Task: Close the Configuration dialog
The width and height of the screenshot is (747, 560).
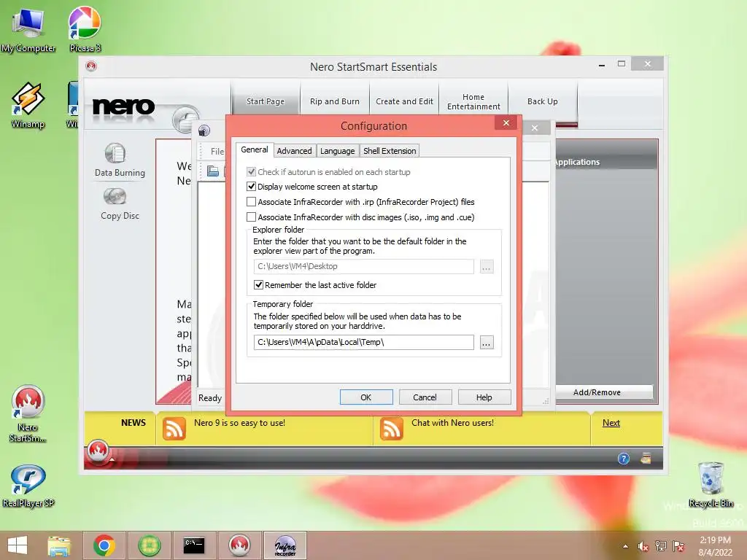Action: tap(506, 122)
